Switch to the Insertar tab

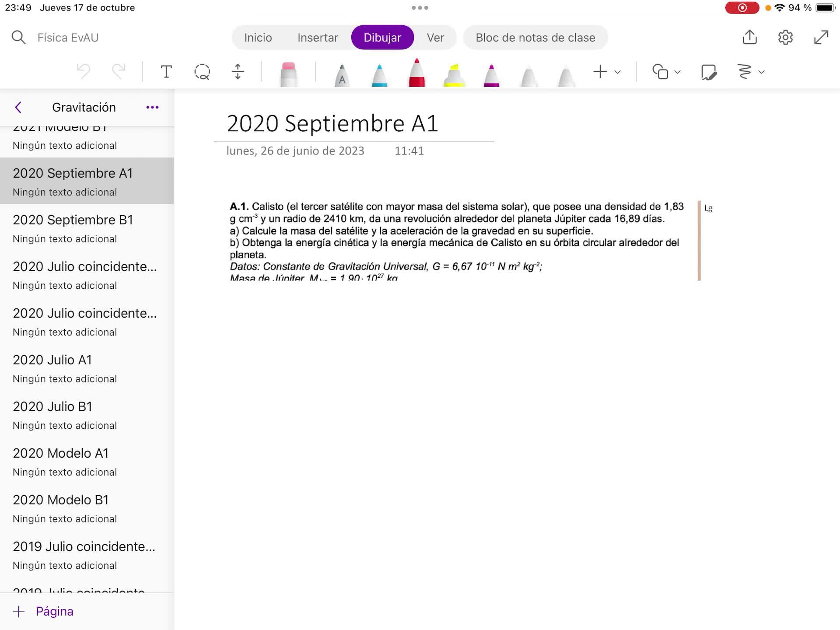[318, 38]
